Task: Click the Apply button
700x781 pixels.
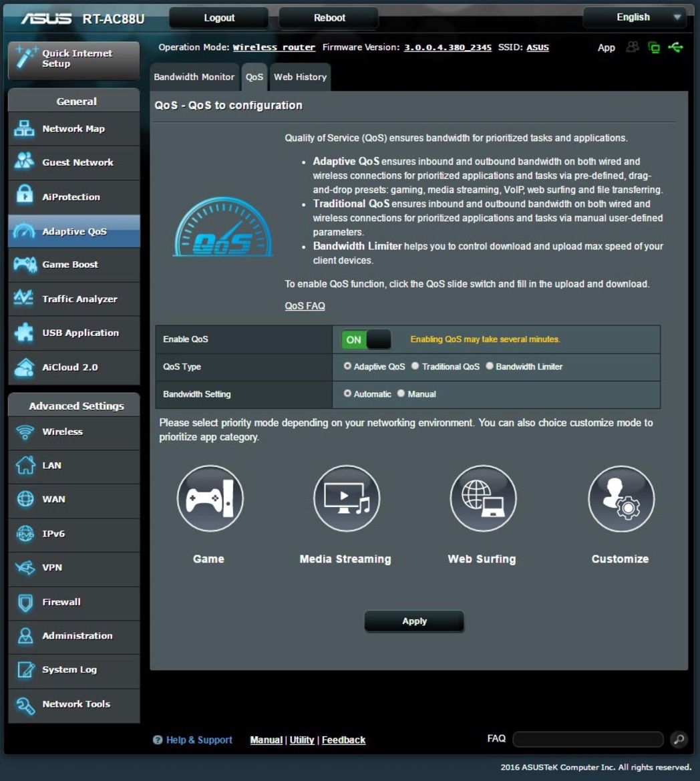Action: pyautogui.click(x=414, y=621)
